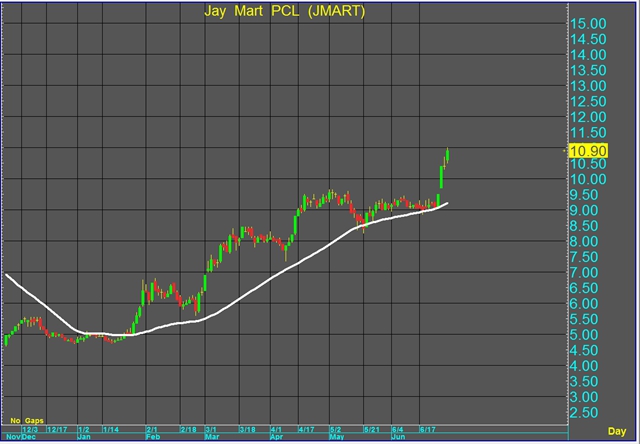The image size is (640, 444).
Task: Click the Mar month label
Action: tap(213, 437)
